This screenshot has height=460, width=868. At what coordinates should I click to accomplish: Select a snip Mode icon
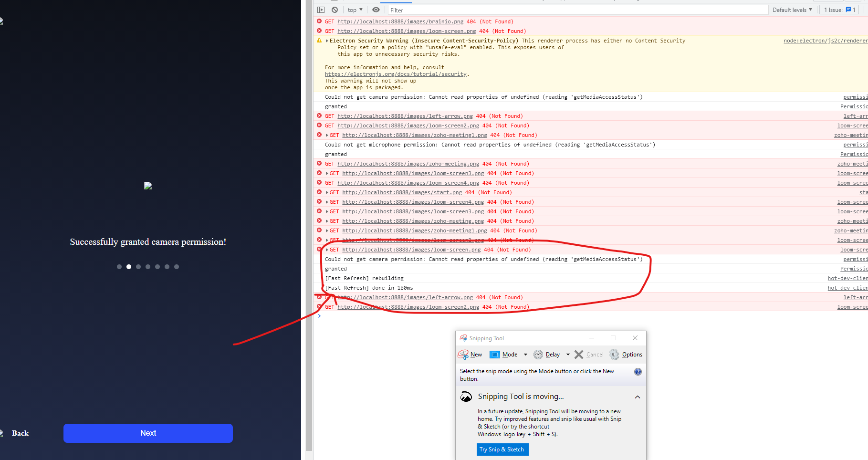[x=495, y=355]
